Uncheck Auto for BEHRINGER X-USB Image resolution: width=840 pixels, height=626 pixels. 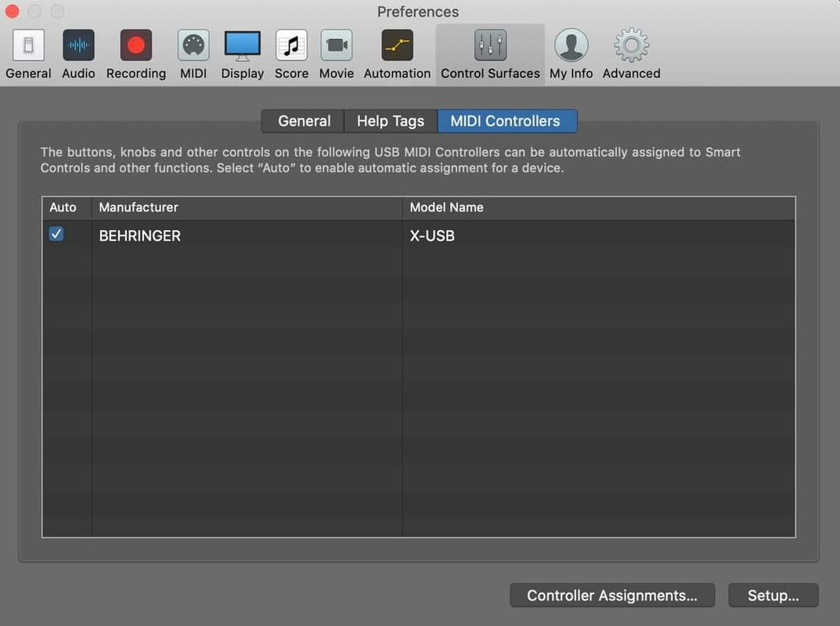tap(56, 234)
